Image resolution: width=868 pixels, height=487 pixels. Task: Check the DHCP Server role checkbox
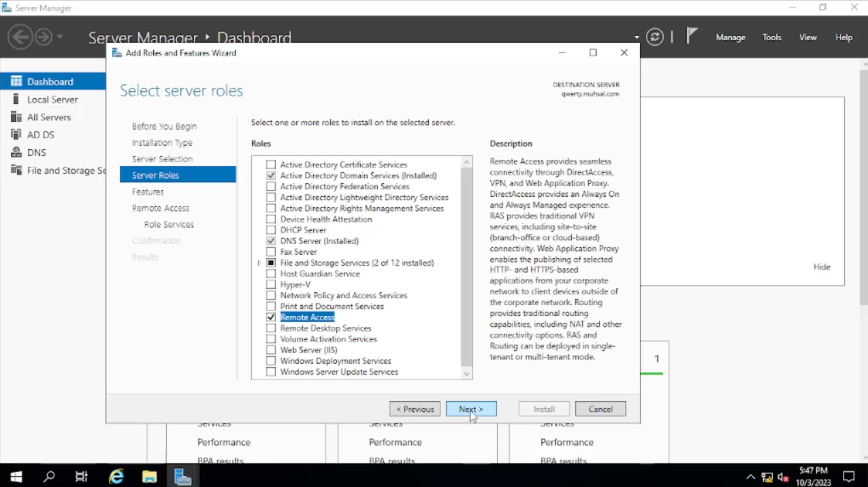pos(271,230)
